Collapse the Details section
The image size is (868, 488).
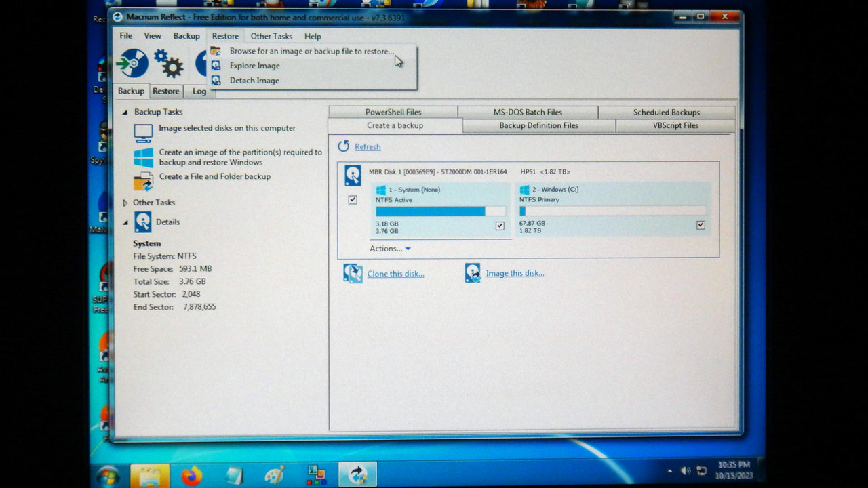tap(125, 222)
